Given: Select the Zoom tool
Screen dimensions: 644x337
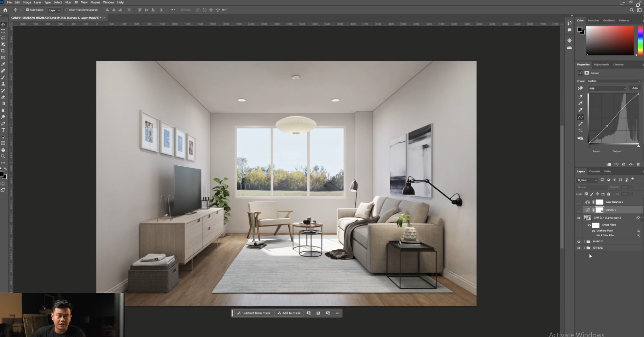Looking at the screenshot, I should coord(4,156).
